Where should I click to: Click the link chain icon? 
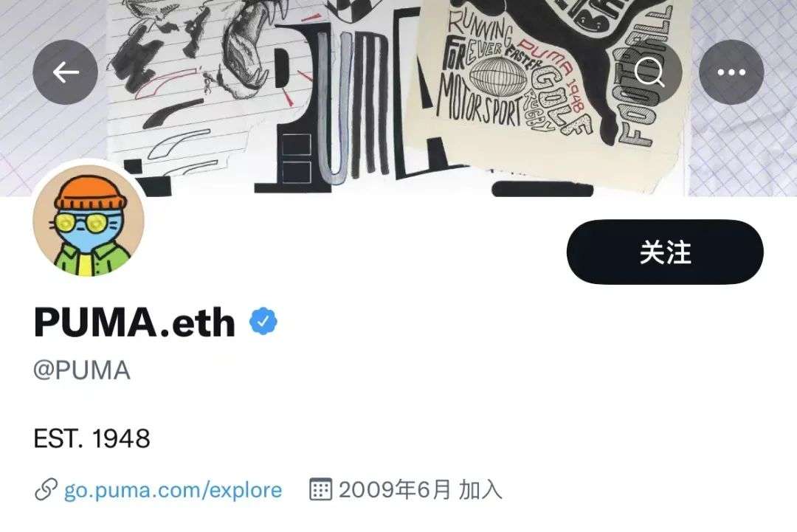[x=46, y=490]
